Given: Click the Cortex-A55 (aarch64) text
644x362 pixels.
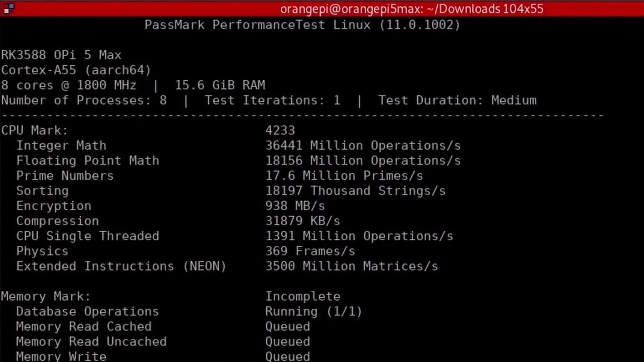Looking at the screenshot, I should coord(76,70).
